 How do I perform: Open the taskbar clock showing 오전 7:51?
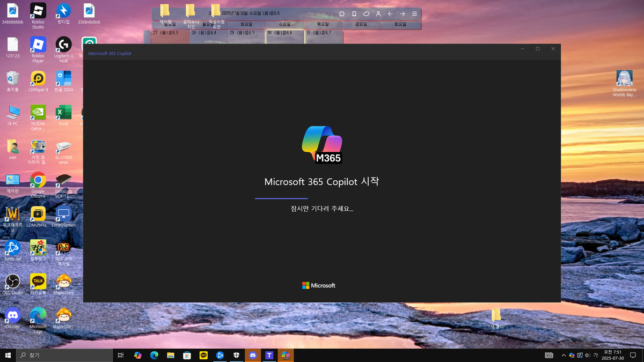(612, 355)
